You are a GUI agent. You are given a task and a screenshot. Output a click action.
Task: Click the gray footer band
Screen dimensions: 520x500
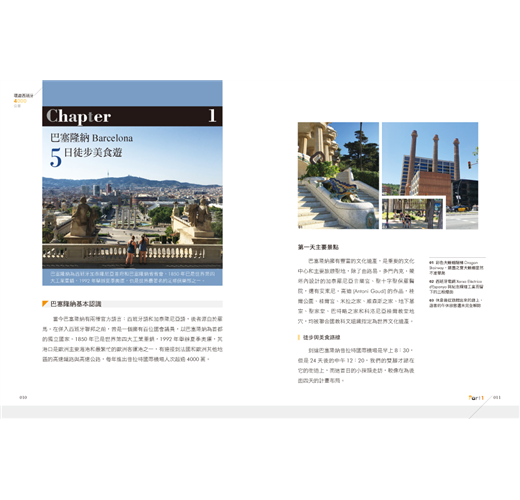(260, 412)
